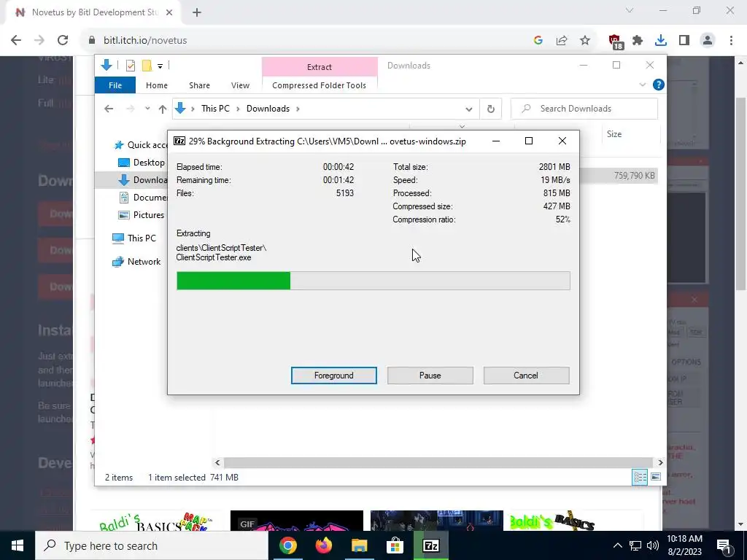747x560 pixels.
Task: Click the Size column header
Action: [x=614, y=134]
